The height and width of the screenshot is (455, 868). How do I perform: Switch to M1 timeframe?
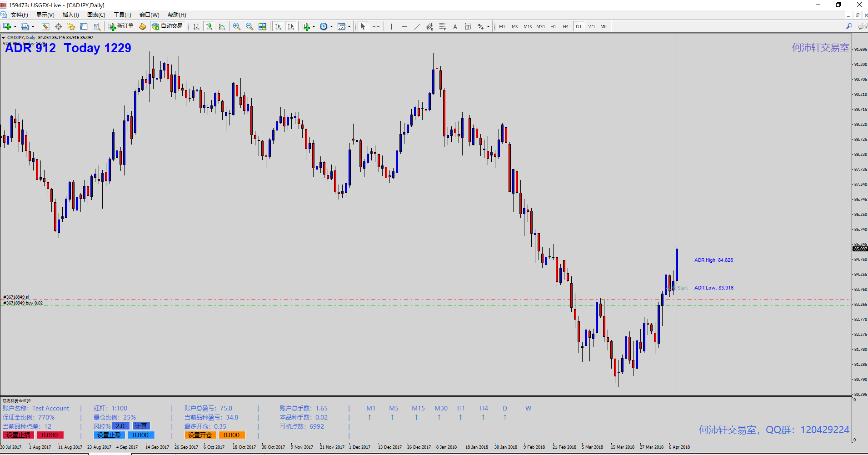502,26
